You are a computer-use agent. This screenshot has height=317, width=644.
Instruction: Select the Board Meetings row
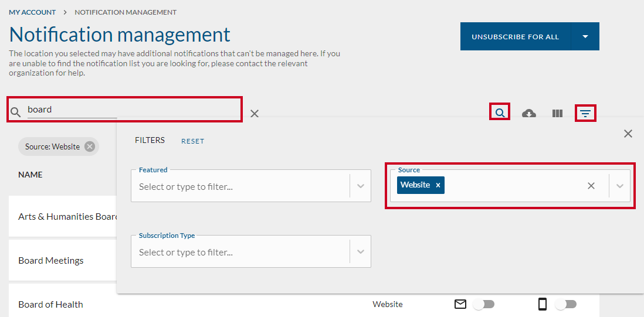[x=62, y=260]
